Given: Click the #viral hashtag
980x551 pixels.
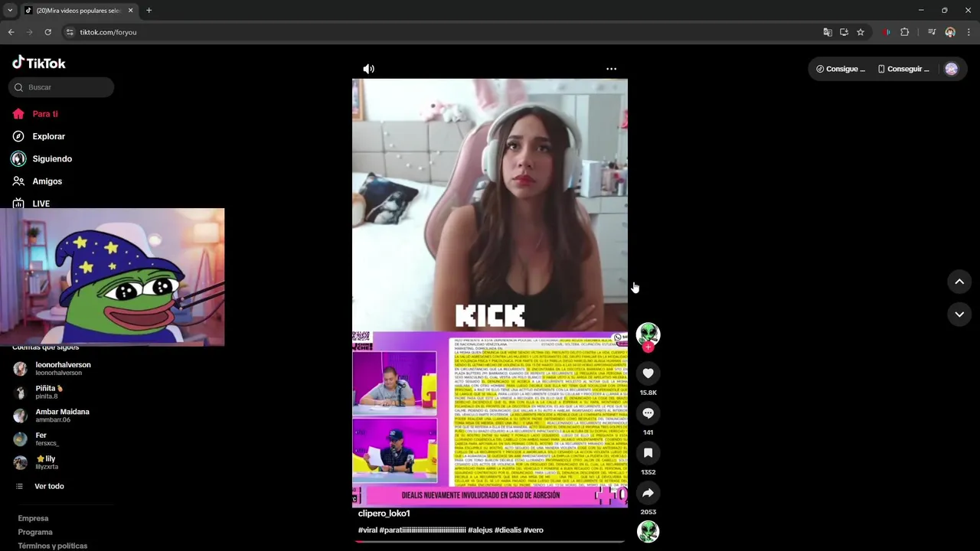Looking at the screenshot, I should (x=368, y=530).
